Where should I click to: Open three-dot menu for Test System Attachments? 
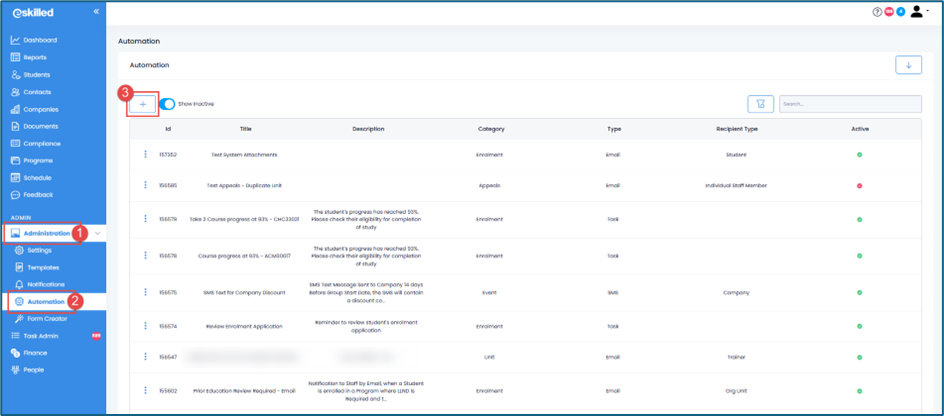145,155
